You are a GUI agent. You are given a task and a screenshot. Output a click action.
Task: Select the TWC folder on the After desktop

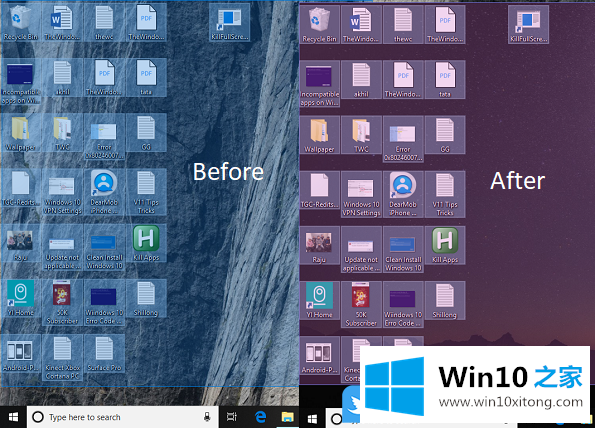click(x=361, y=135)
